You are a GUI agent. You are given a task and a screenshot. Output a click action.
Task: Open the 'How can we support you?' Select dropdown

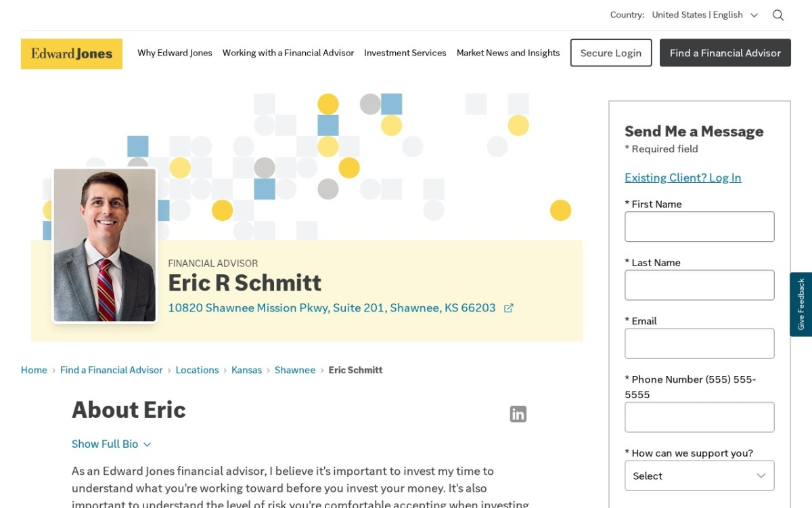[700, 475]
